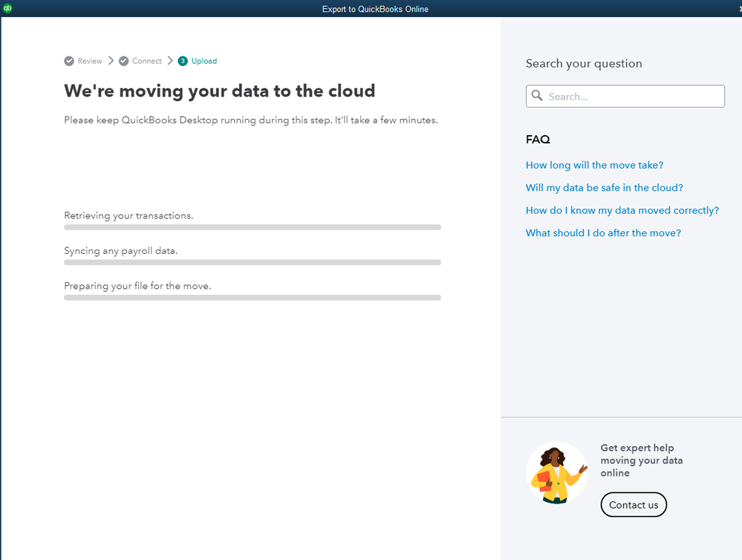Click the QuickBooks logo in title bar
Viewport: 742px width, 560px height.
point(7,8)
